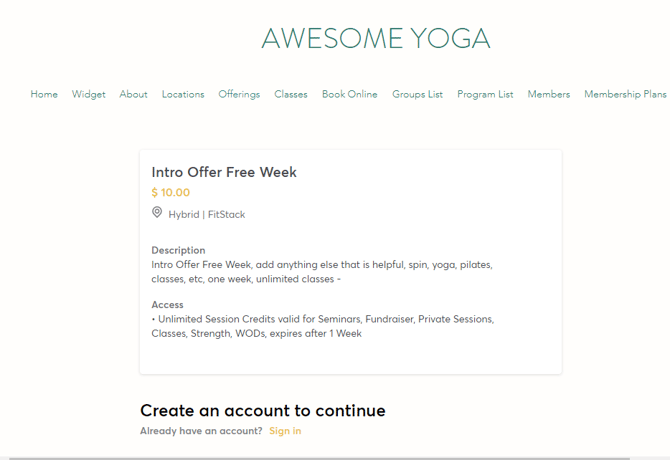The image size is (670, 460).
Task: Click the Sign in link
Action: (x=285, y=431)
